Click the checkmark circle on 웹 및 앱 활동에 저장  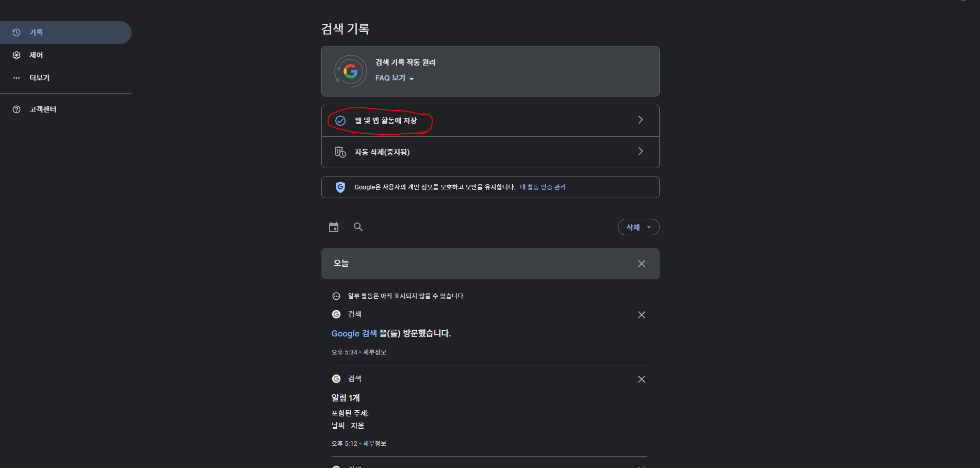[x=340, y=120]
